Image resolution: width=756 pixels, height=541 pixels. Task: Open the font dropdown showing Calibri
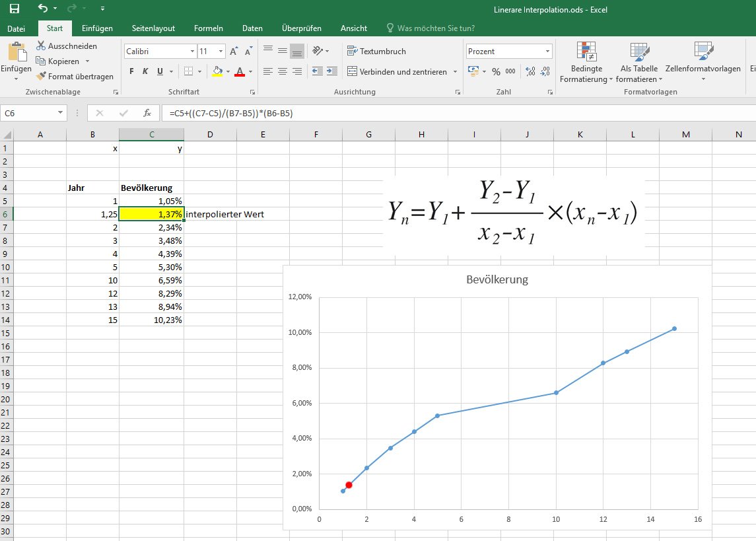pyautogui.click(x=192, y=51)
